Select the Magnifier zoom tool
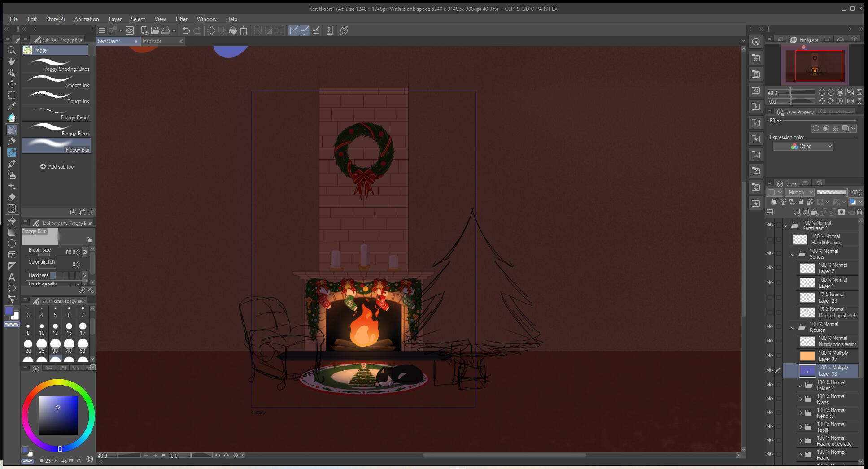868x469 pixels. click(x=12, y=50)
